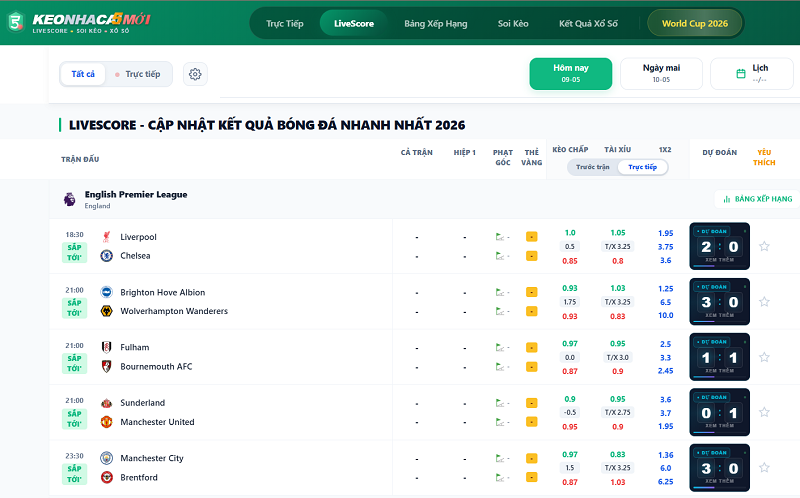This screenshot has height=498, width=800.
Task: Click Liverpool match handicap line 0.5
Action: pyautogui.click(x=570, y=246)
